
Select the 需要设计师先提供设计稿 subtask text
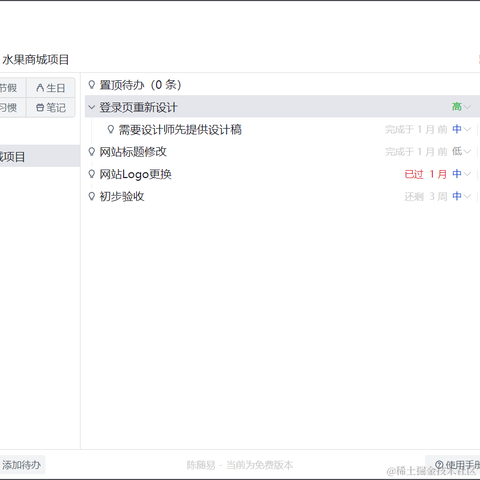180,130
